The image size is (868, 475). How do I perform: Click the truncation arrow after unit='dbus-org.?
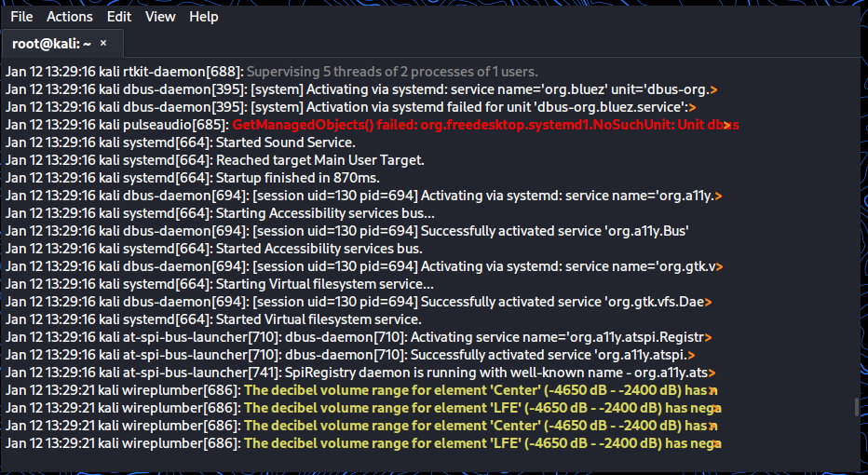(x=713, y=89)
